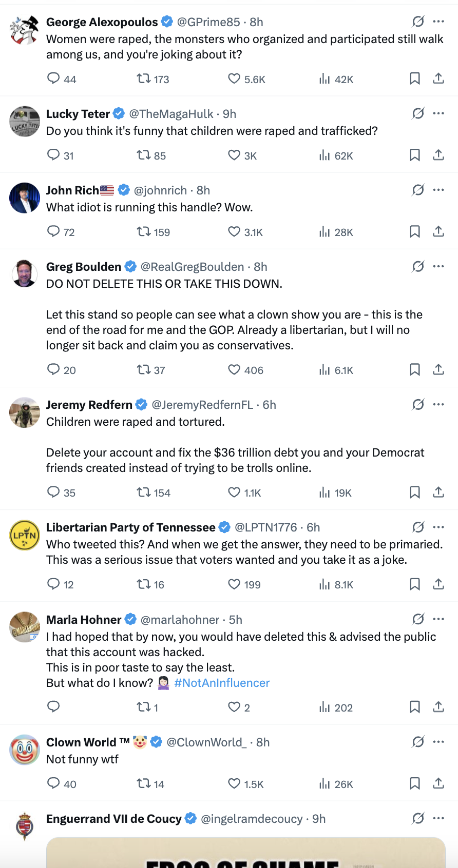Click Grok icon on Marla Hohner's tweet

(418, 619)
